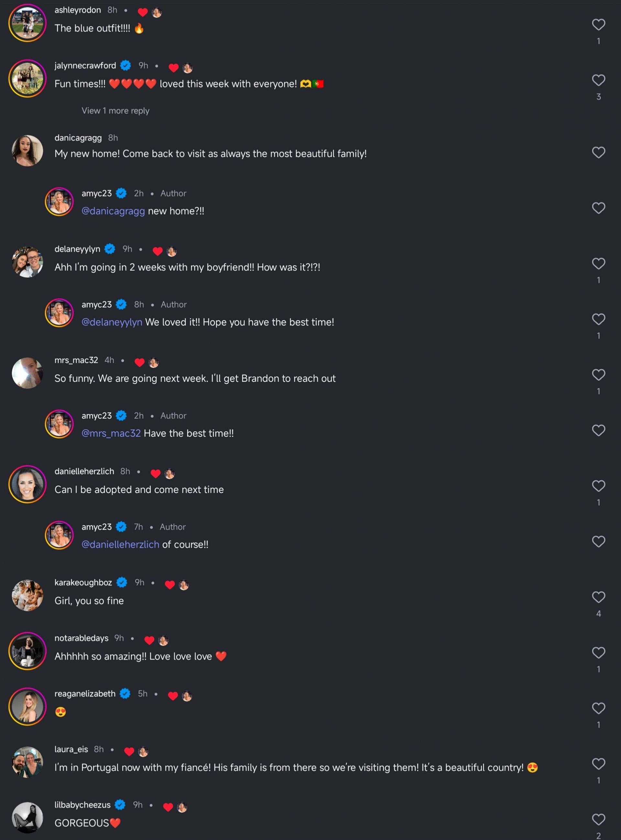The height and width of the screenshot is (840, 621).
Task: Tap heart on danicagragg's comment
Action: tap(598, 153)
